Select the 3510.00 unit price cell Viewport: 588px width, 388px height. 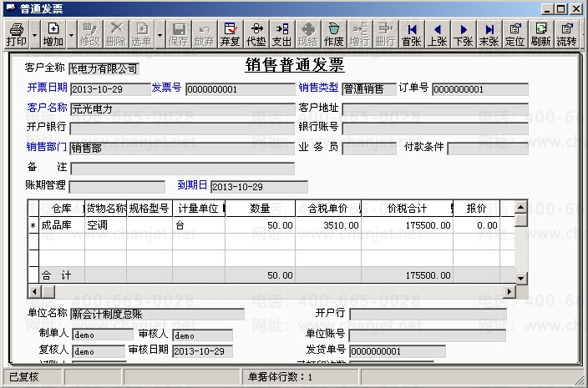click(x=328, y=225)
